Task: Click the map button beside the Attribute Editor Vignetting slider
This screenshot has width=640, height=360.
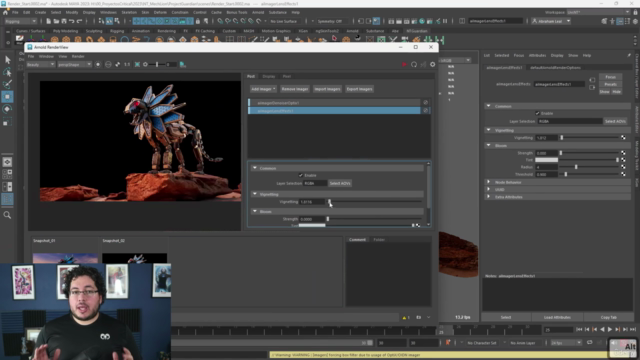Action: pos(623,138)
